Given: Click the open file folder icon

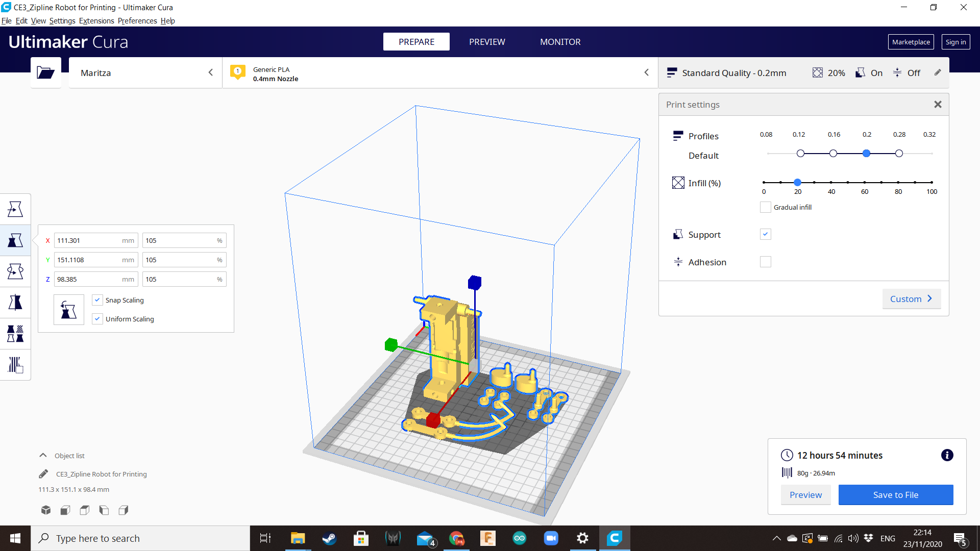Looking at the screenshot, I should coord(45,73).
